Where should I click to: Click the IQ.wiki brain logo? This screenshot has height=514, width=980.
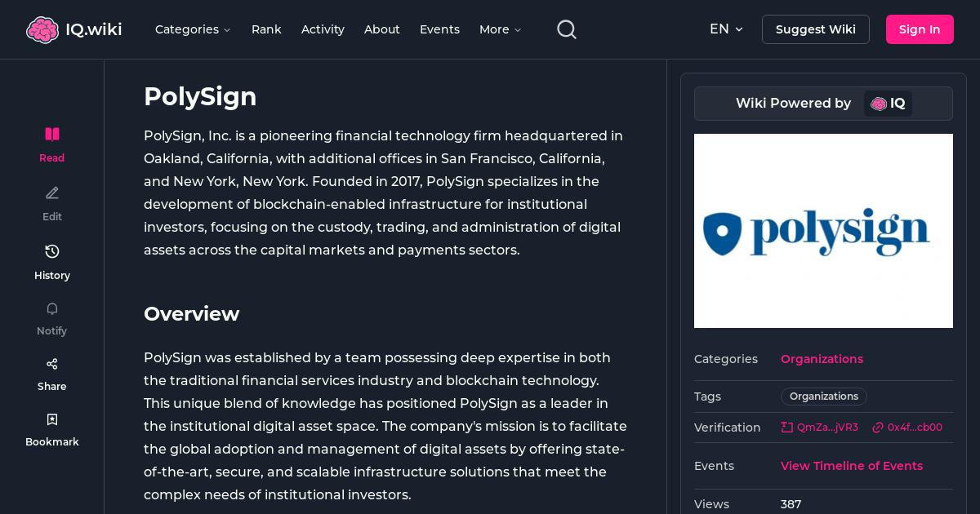click(42, 29)
